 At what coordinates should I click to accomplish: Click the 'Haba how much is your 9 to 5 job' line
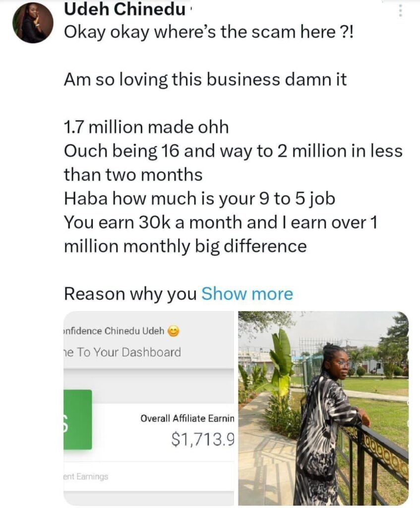[199, 198]
